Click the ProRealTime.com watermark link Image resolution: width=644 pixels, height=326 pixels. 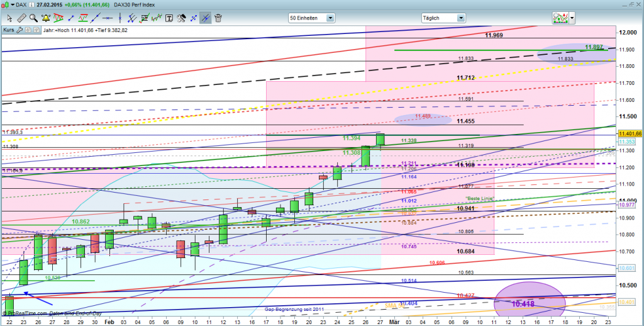coord(25,313)
